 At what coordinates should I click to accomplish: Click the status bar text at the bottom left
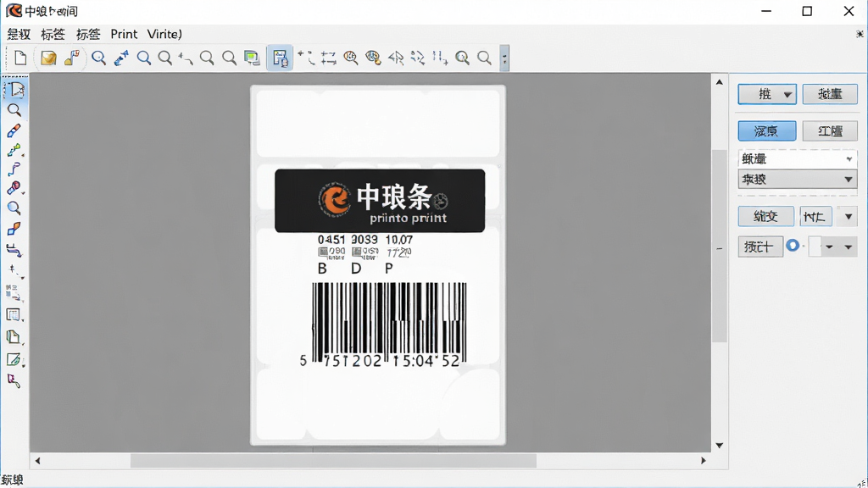point(12,480)
